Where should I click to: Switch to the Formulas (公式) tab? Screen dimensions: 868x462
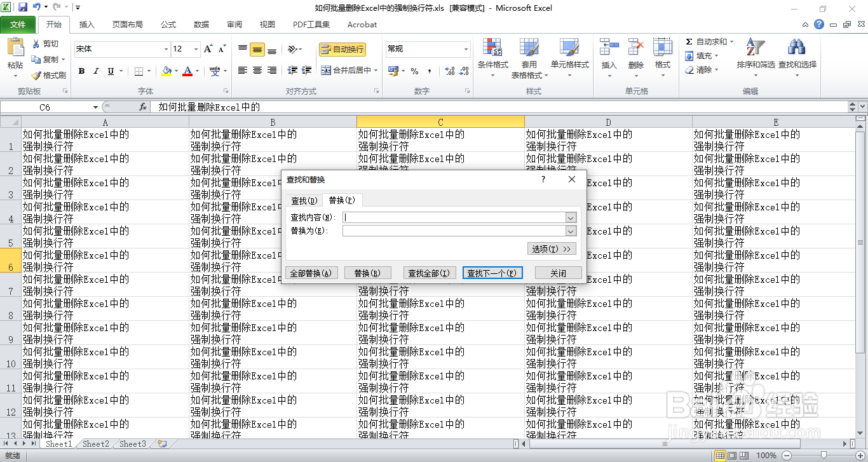168,25
